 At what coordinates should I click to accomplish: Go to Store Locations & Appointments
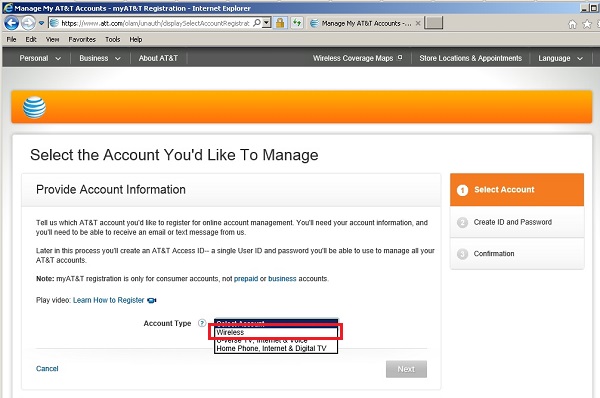coord(470,58)
